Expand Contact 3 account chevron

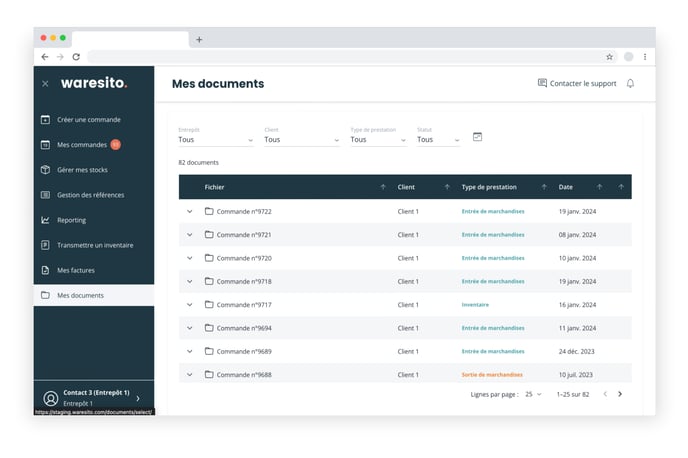(x=138, y=398)
